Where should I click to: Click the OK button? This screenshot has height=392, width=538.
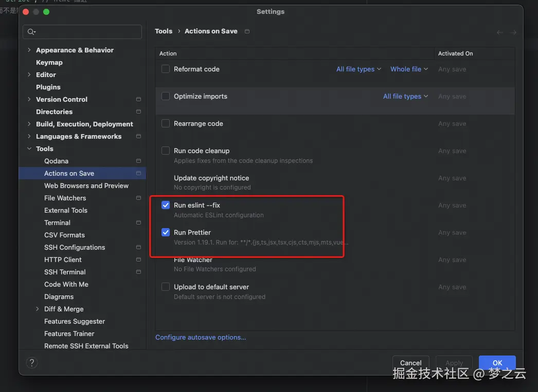[x=497, y=363]
